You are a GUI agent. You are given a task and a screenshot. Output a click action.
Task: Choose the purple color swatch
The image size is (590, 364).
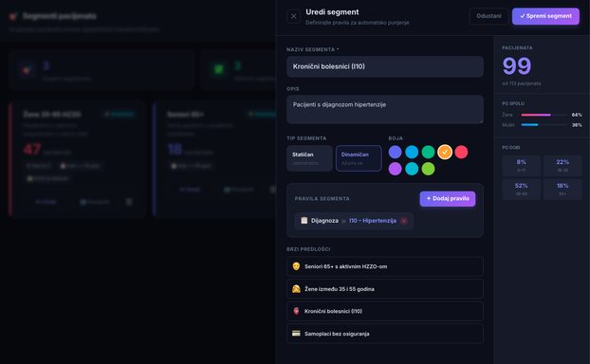(x=396, y=169)
